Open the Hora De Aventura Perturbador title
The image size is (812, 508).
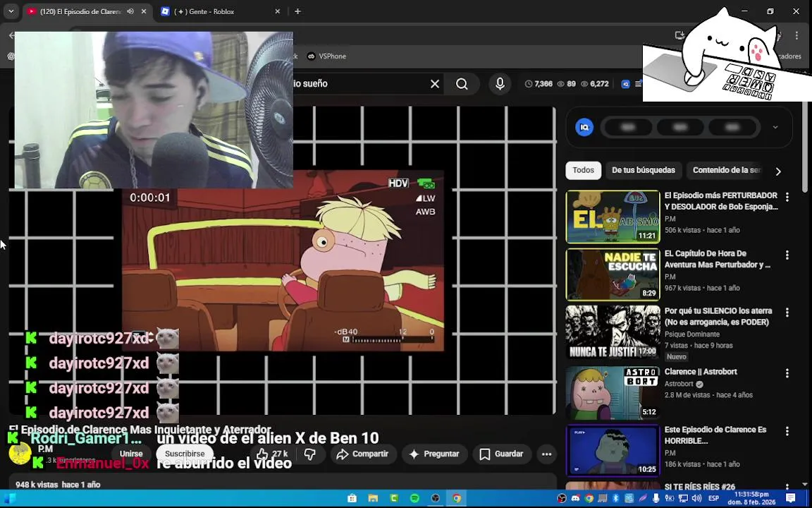pos(718,259)
